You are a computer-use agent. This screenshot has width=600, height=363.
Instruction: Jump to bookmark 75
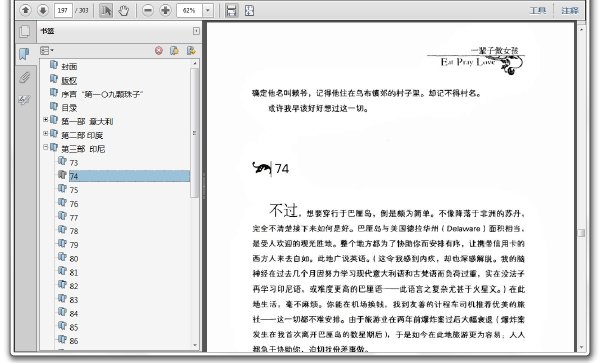(74, 190)
